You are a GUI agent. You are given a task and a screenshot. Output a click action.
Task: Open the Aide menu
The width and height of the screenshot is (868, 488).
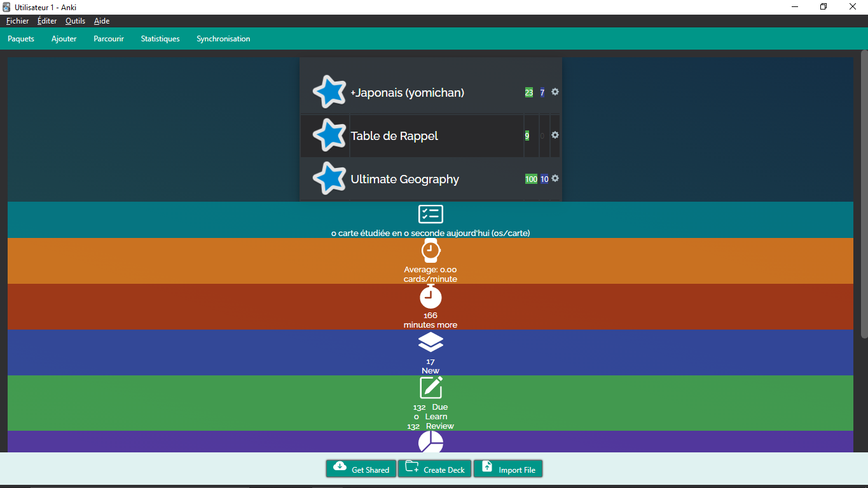102,21
